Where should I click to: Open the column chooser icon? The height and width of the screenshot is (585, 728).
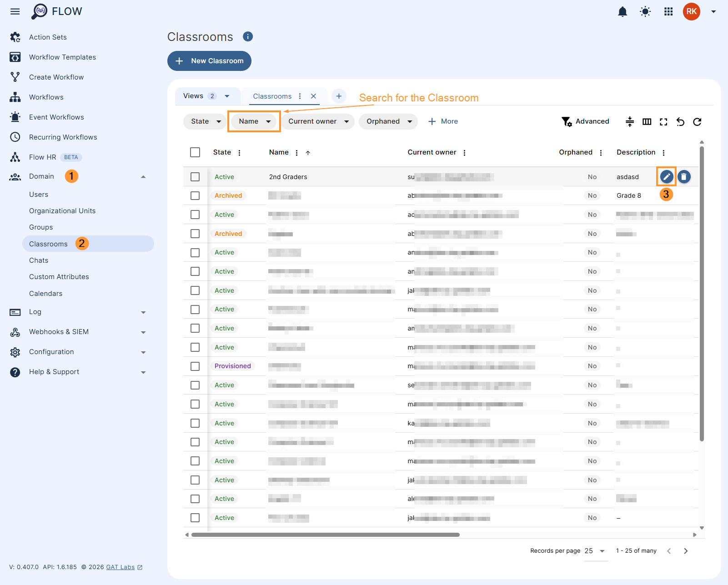point(647,122)
